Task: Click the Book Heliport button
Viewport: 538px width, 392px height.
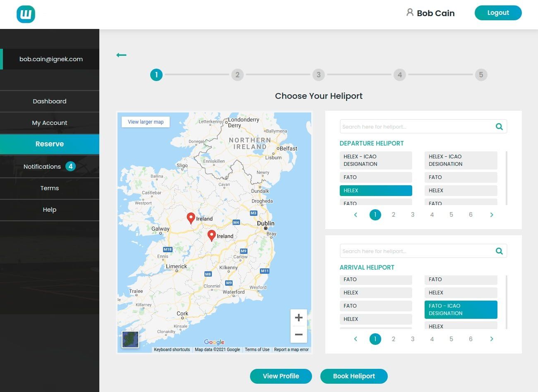Action: point(354,376)
